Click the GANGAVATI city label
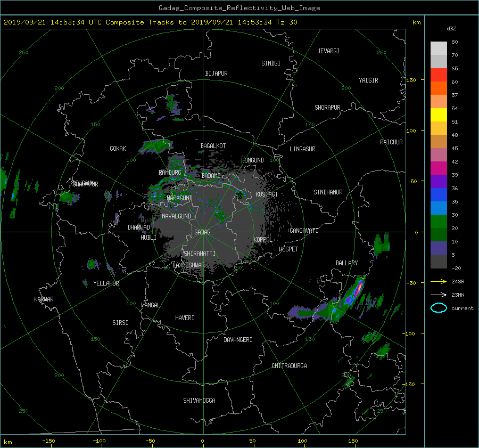This screenshot has height=448, width=479. [x=304, y=230]
